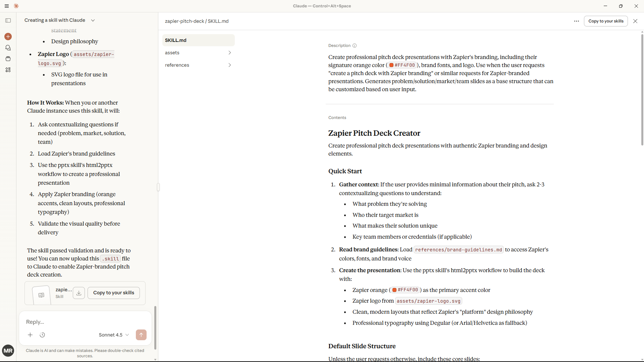Click the #FF4F00 orange swatch in Description
The width and height of the screenshot is (644, 362).
[x=391, y=65]
